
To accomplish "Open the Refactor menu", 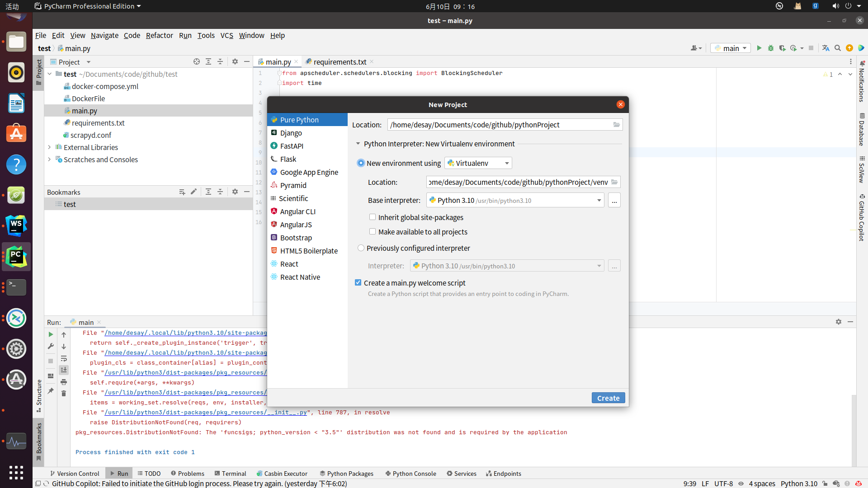I will pos(159,35).
